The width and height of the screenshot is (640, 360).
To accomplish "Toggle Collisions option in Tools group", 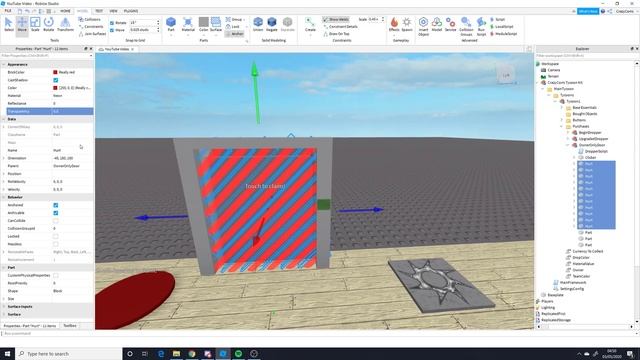I will [x=90, y=19].
